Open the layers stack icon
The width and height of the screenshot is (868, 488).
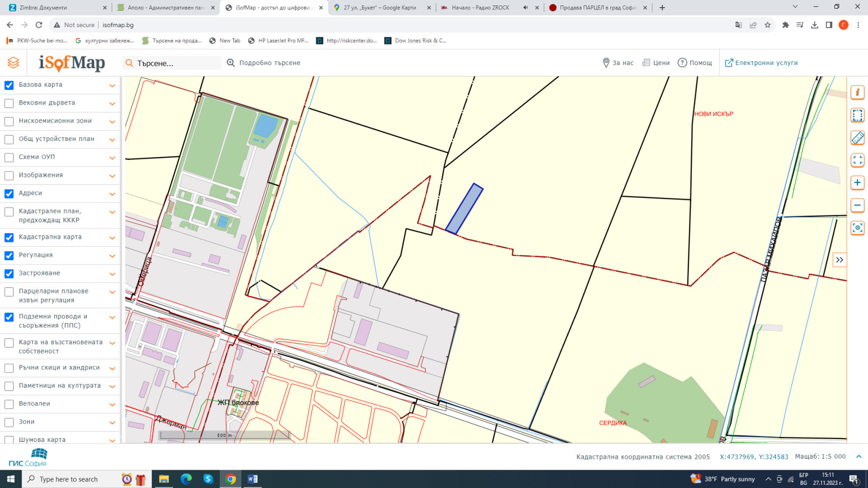(x=14, y=63)
